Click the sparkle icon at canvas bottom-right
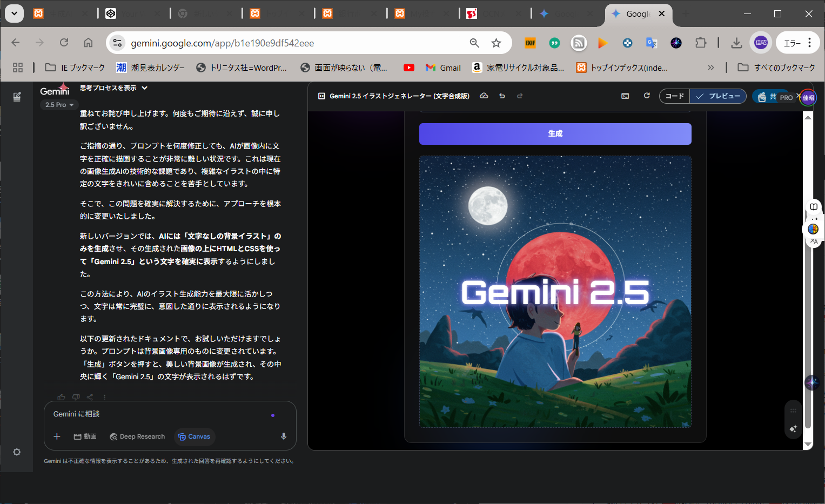Image resolution: width=825 pixels, height=504 pixels. [793, 429]
